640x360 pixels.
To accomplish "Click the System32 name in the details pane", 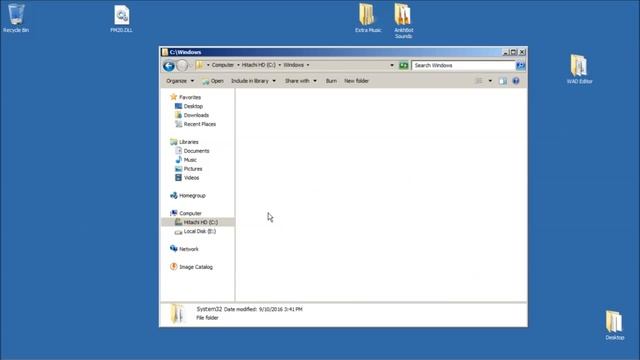I will coord(209,309).
